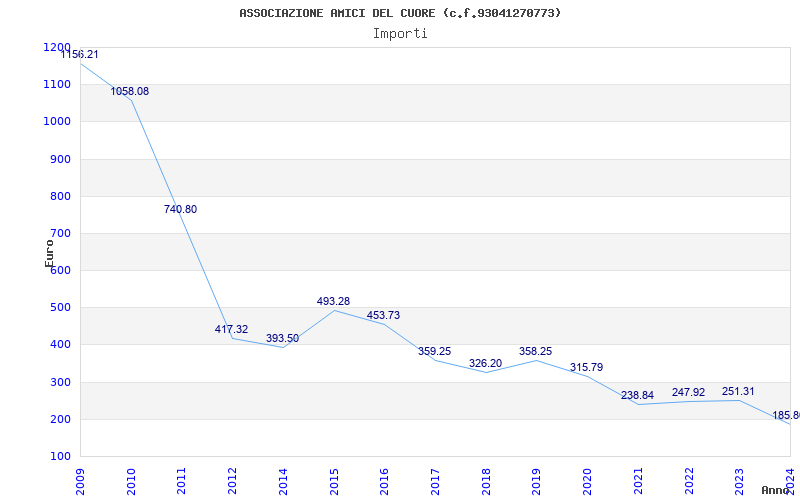Image resolution: width=800 pixels, height=500 pixels.
Task: Click the 740.80 data value
Action: [x=180, y=209]
